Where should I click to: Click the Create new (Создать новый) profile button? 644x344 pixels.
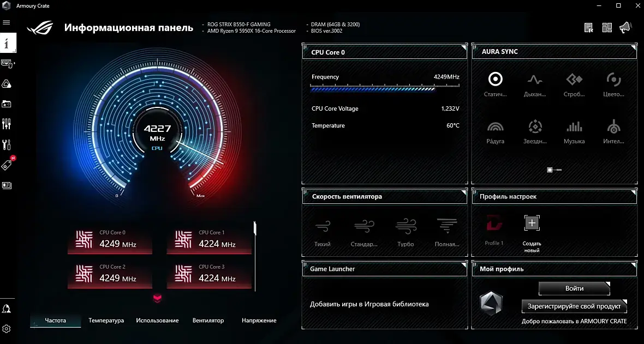532,233
